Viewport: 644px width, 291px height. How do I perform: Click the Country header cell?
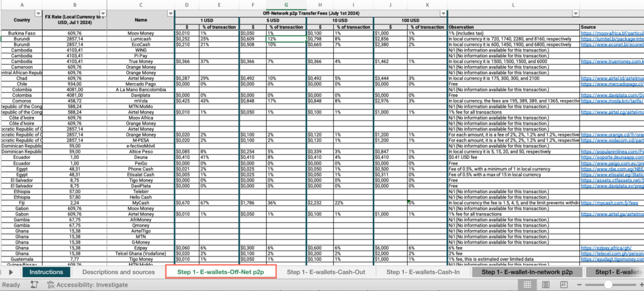[21, 19]
